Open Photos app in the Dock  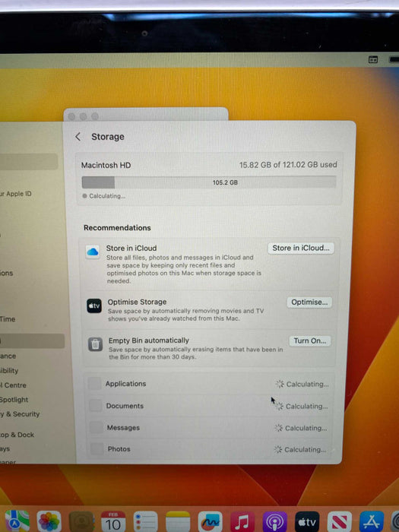[49, 521]
